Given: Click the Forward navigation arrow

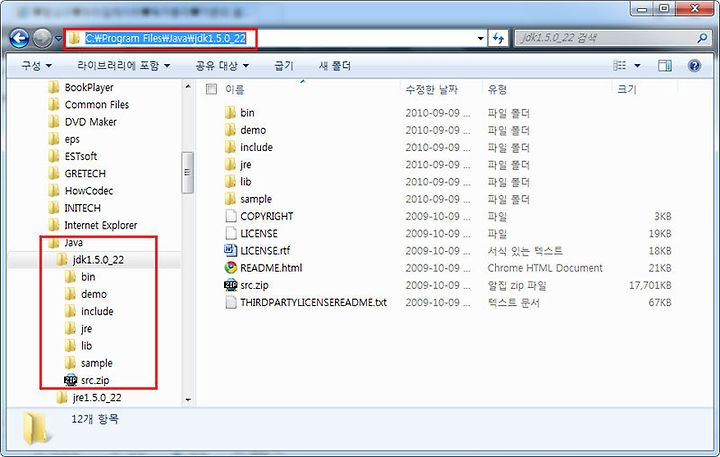Looking at the screenshot, I should point(42,38).
